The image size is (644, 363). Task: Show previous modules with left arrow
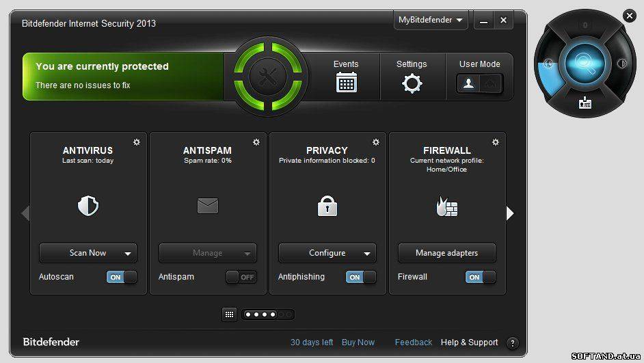click(x=25, y=213)
